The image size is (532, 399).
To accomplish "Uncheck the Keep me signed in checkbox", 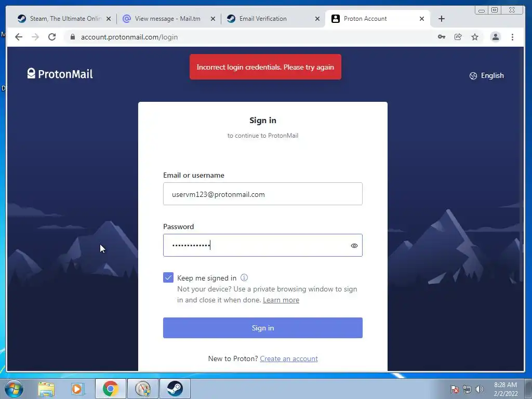I will (168, 277).
